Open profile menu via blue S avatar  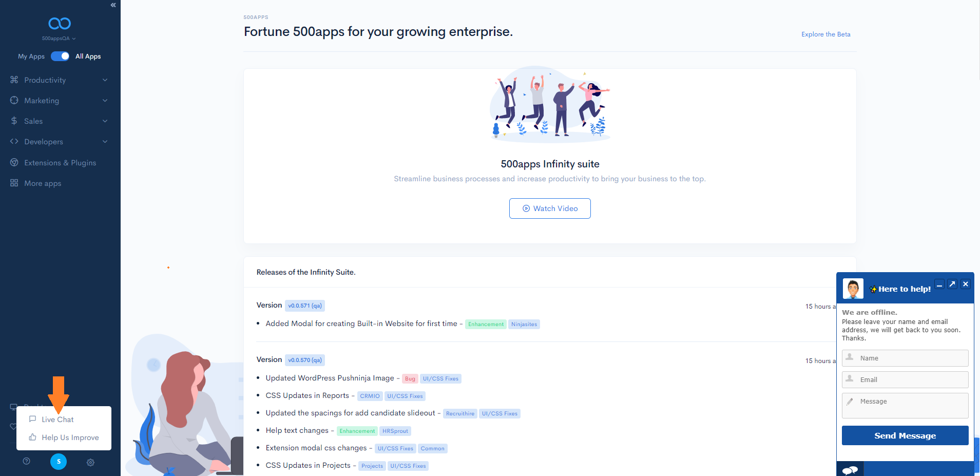tap(59, 462)
